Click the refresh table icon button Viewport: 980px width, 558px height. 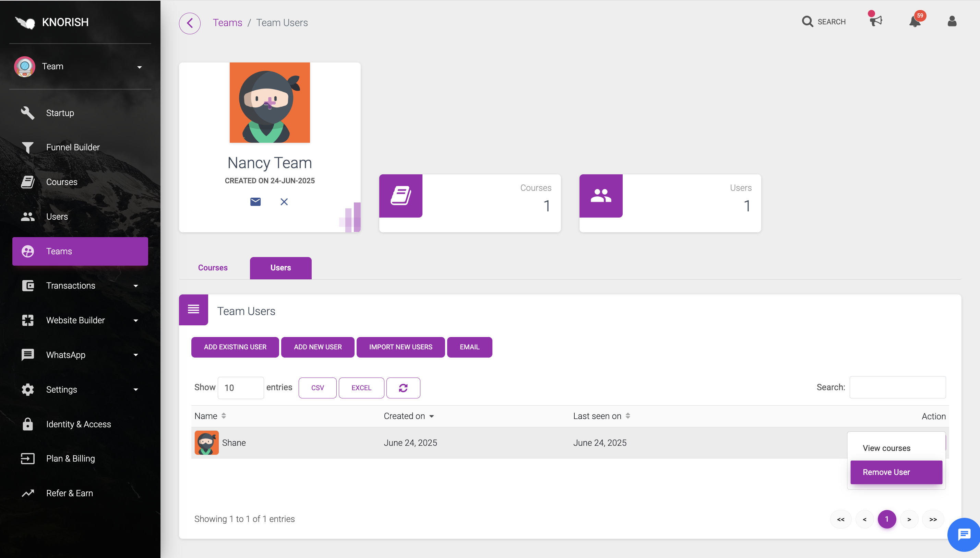click(x=403, y=388)
